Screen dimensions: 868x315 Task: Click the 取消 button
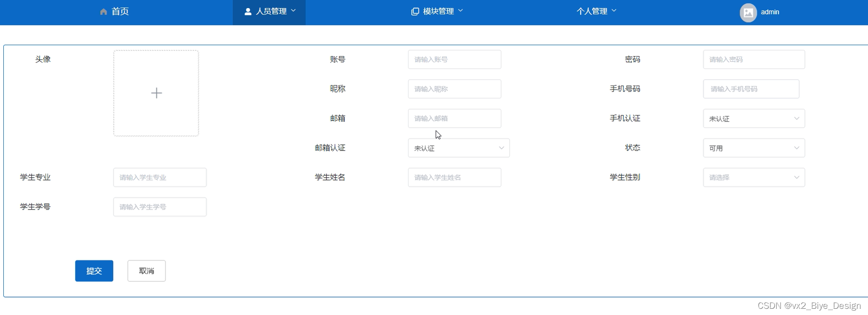click(146, 271)
